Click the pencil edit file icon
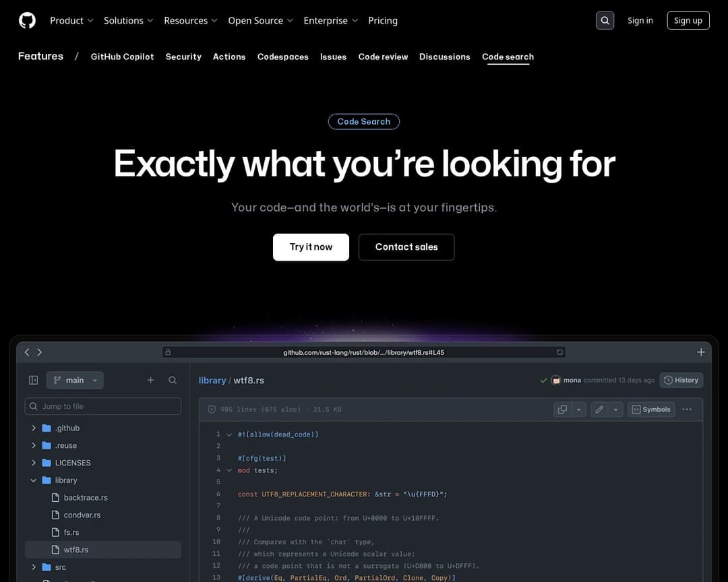 (x=599, y=410)
